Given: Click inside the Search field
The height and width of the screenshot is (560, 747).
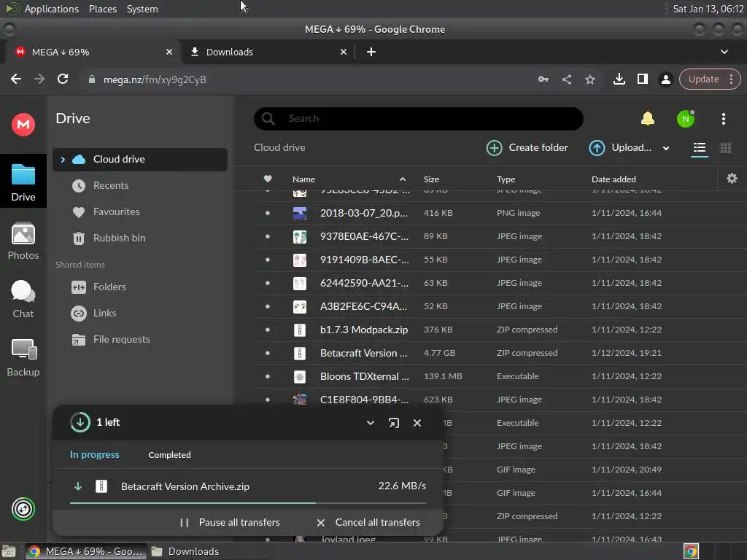Looking at the screenshot, I should [x=418, y=119].
